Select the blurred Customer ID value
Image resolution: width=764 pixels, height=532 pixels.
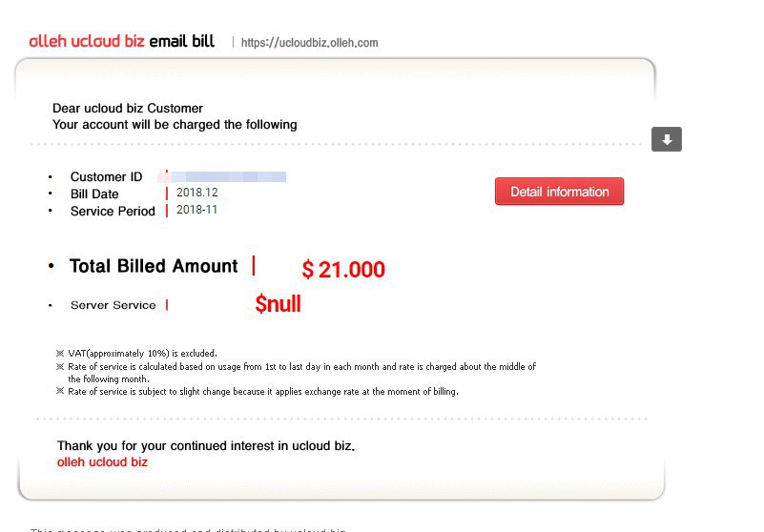tap(229, 176)
